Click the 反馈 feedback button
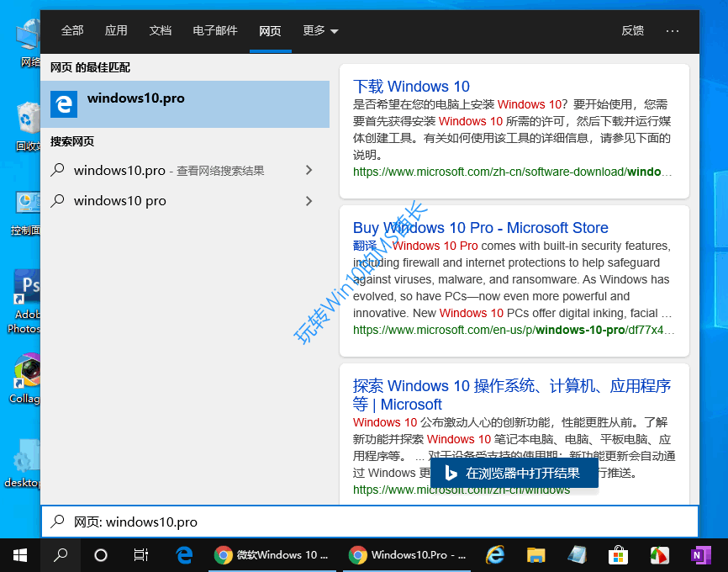This screenshot has height=572, width=728. tap(633, 30)
